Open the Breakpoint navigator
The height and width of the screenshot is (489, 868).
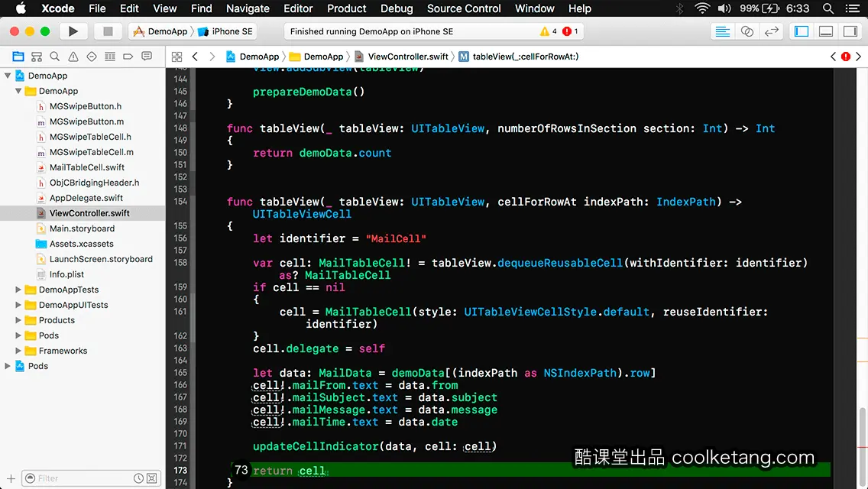click(128, 57)
